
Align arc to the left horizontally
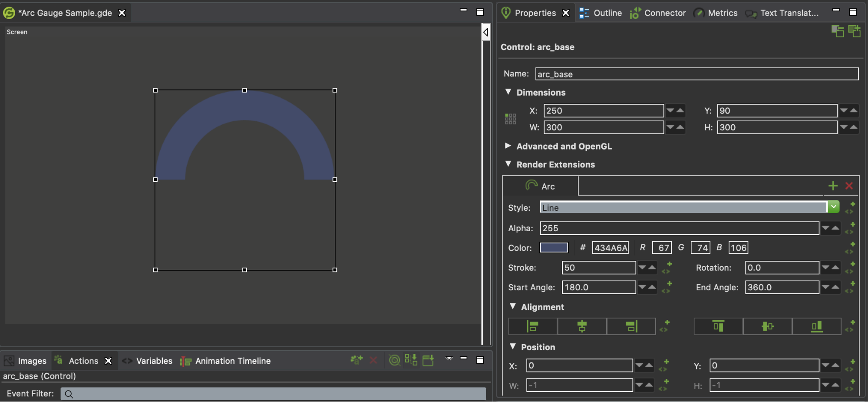(532, 326)
